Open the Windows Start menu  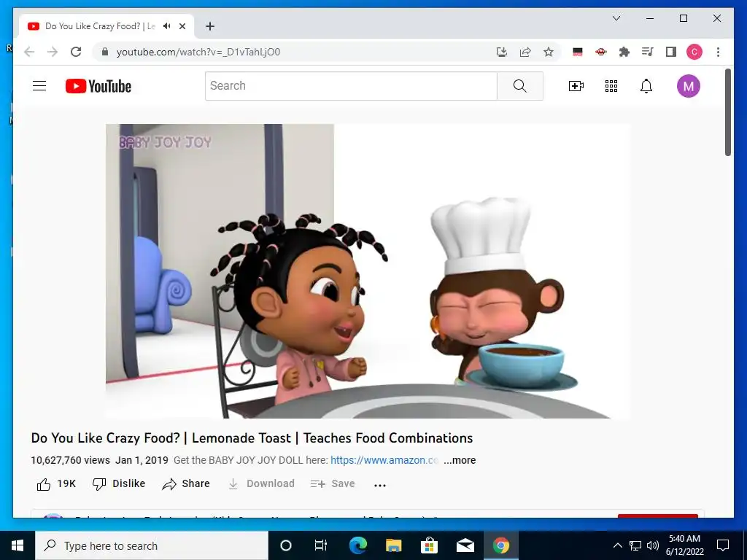pos(18,545)
